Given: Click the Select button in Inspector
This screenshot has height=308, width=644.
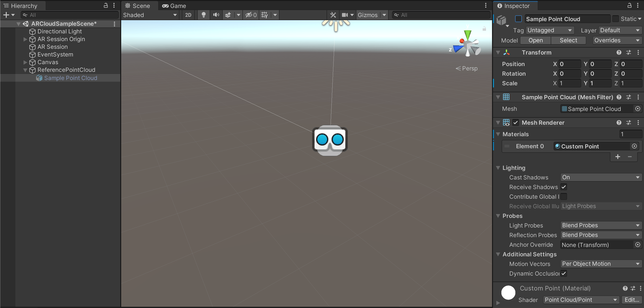Looking at the screenshot, I should pyautogui.click(x=568, y=40).
